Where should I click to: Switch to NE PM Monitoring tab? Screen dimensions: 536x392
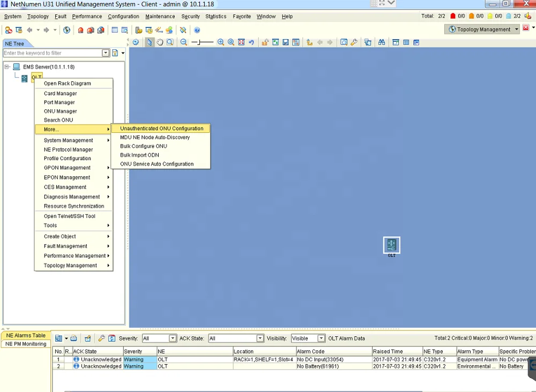tap(26, 344)
